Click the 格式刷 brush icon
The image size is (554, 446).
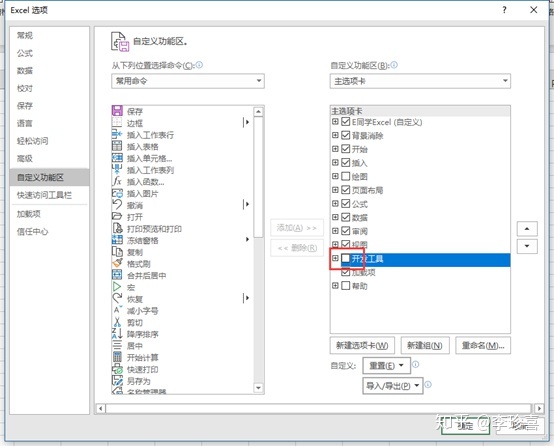click(117, 263)
